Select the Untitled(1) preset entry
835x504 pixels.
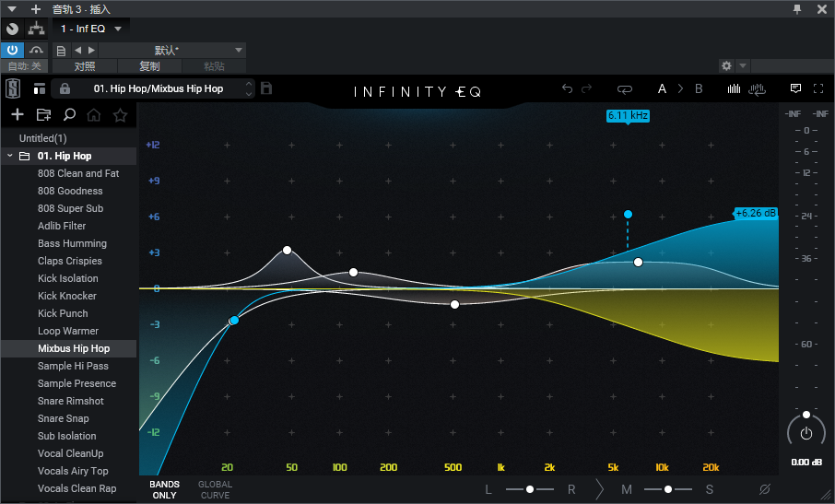(42, 138)
